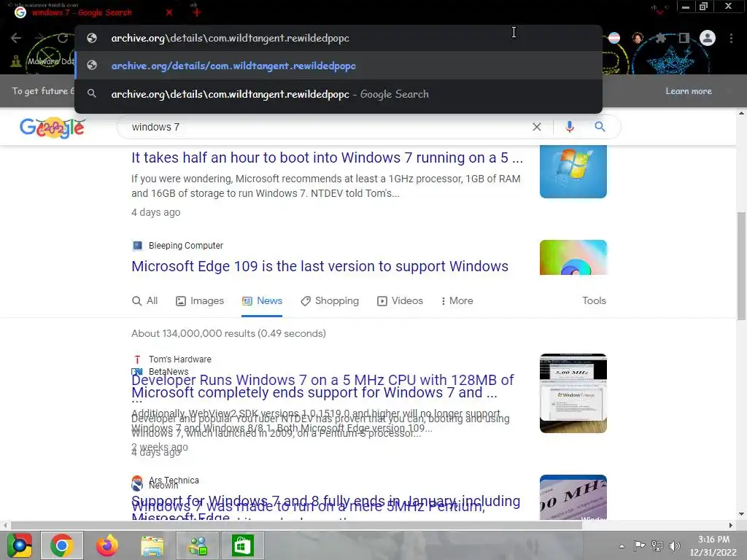Open the Malware bookmark
This screenshot has height=560, width=747.
click(x=42, y=61)
